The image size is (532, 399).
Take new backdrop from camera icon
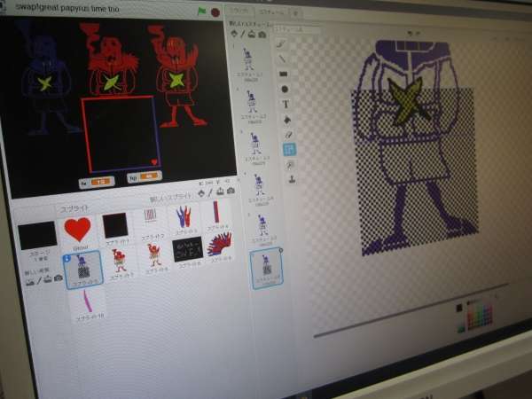(59, 278)
